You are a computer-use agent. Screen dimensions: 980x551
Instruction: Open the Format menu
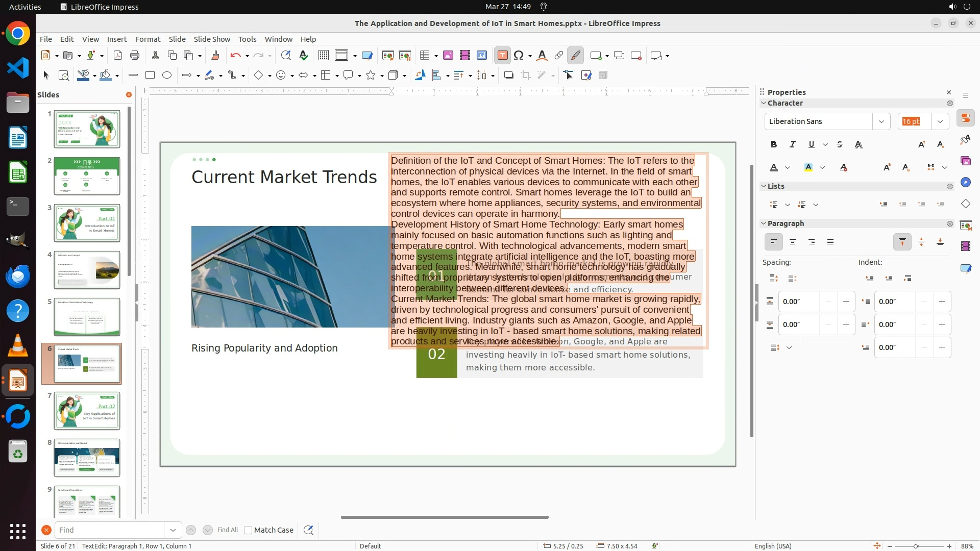[x=148, y=39]
